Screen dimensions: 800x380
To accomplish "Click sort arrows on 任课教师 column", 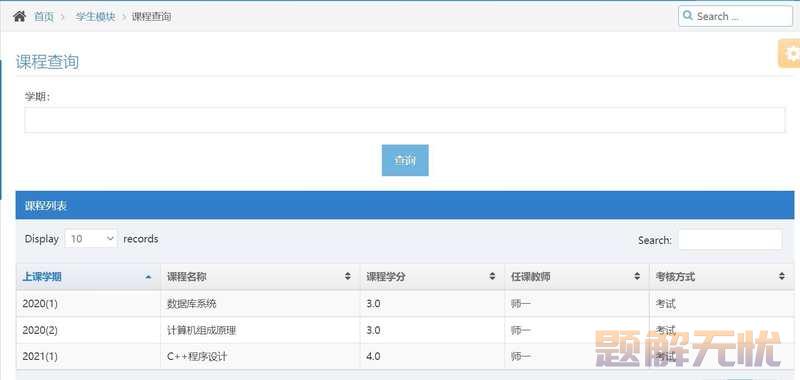I will click(x=637, y=276).
